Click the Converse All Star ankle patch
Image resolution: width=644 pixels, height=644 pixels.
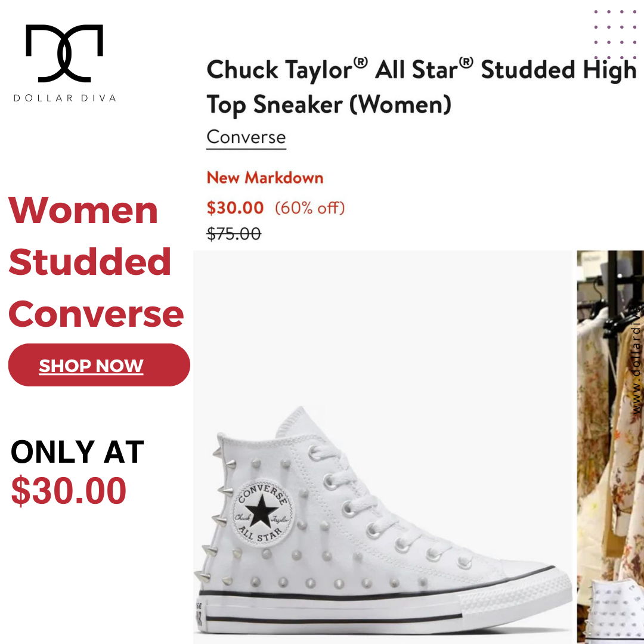point(263,513)
